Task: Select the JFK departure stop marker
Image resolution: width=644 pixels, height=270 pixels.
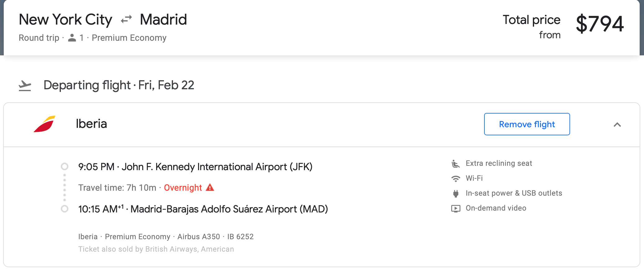Action: (65, 167)
